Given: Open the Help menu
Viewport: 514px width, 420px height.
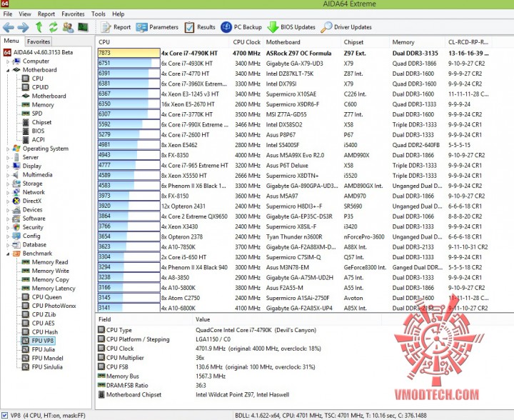Looking at the screenshot, I should pyautogui.click(x=118, y=14).
